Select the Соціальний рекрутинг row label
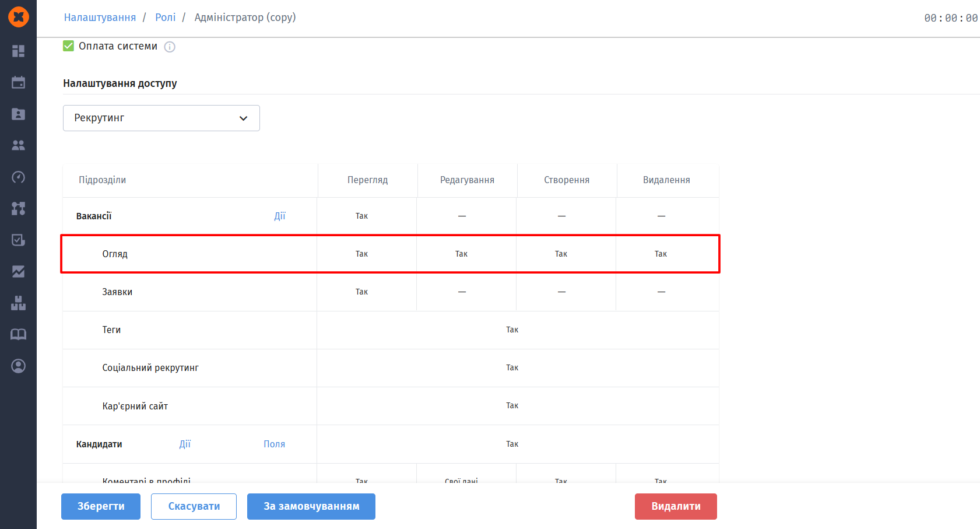Screen dimensions: 980x529 pos(150,367)
